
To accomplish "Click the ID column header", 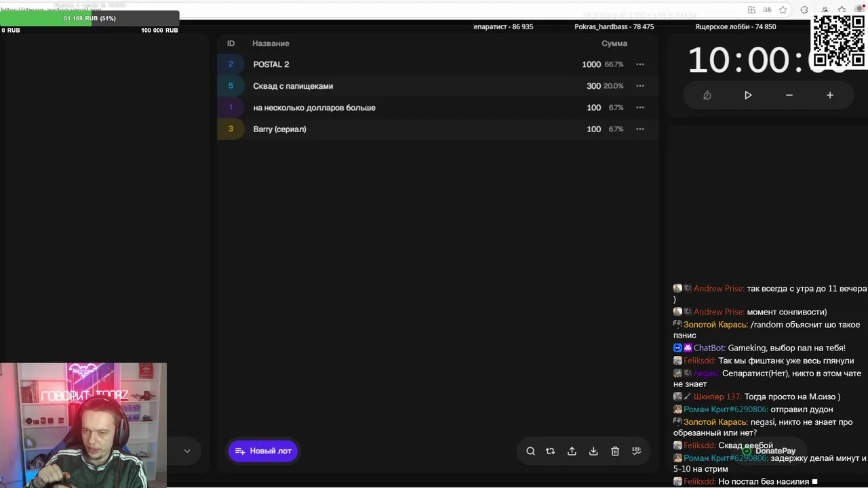I will tap(231, 43).
